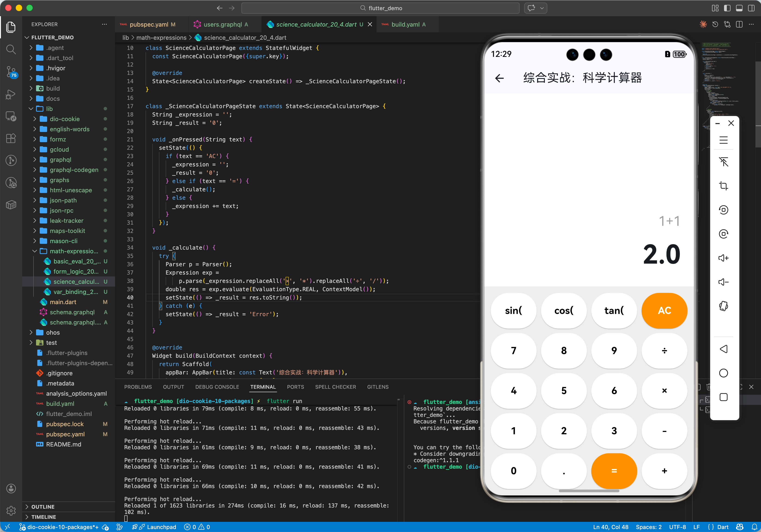Screen dimensions: 761x532
Task: Open Run and Debug view
Action: tap(11, 94)
